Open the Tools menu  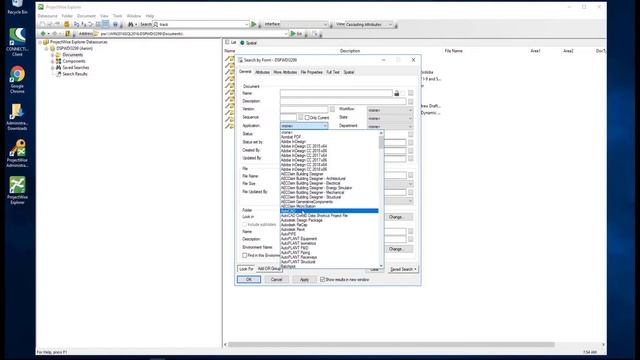[118, 16]
